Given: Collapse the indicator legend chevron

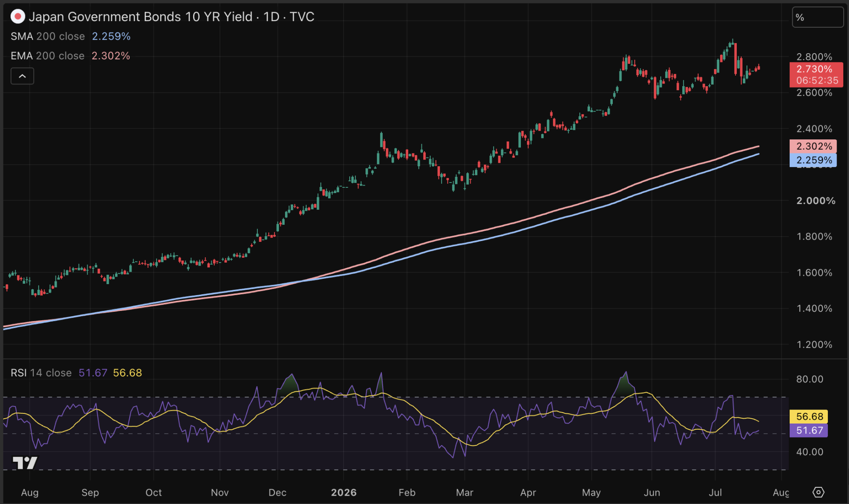Looking at the screenshot, I should (22, 76).
